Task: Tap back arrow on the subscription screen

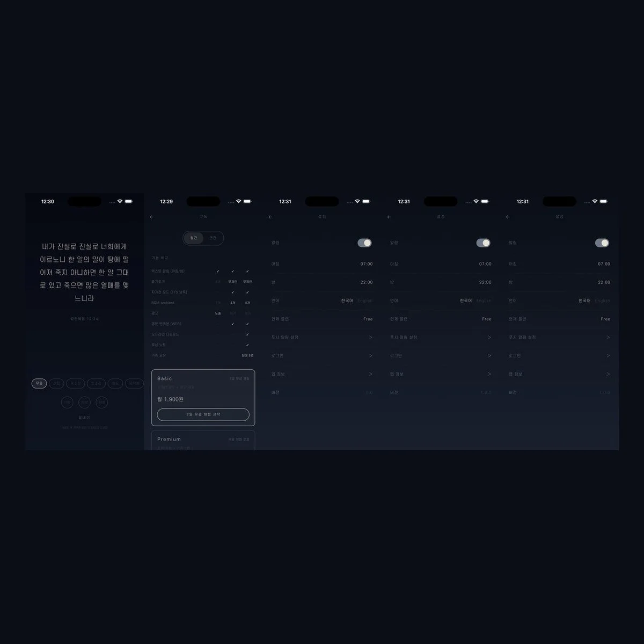Action: (x=152, y=217)
